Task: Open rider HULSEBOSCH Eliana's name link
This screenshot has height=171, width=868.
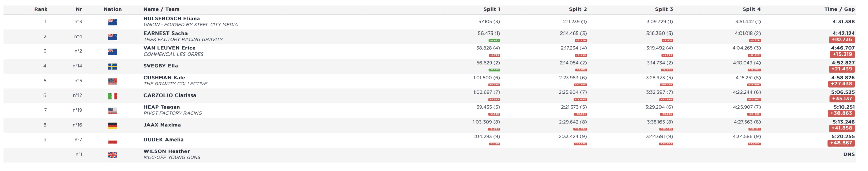Action: click(171, 19)
